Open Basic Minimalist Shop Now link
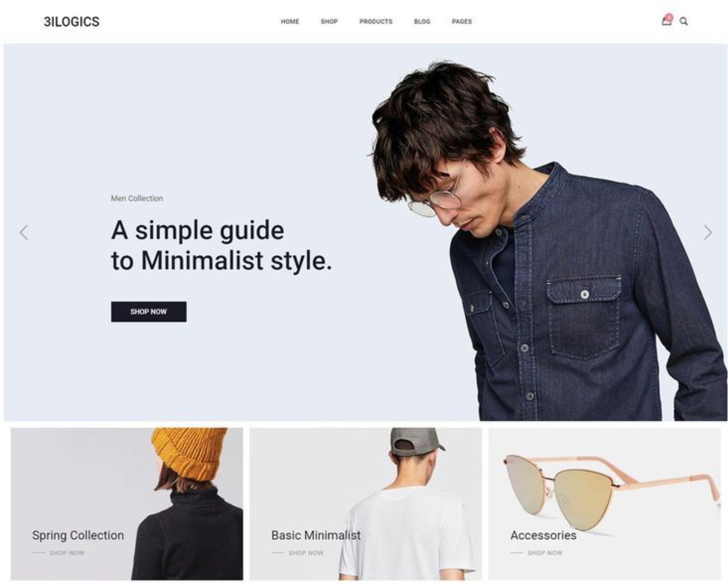 (x=306, y=553)
